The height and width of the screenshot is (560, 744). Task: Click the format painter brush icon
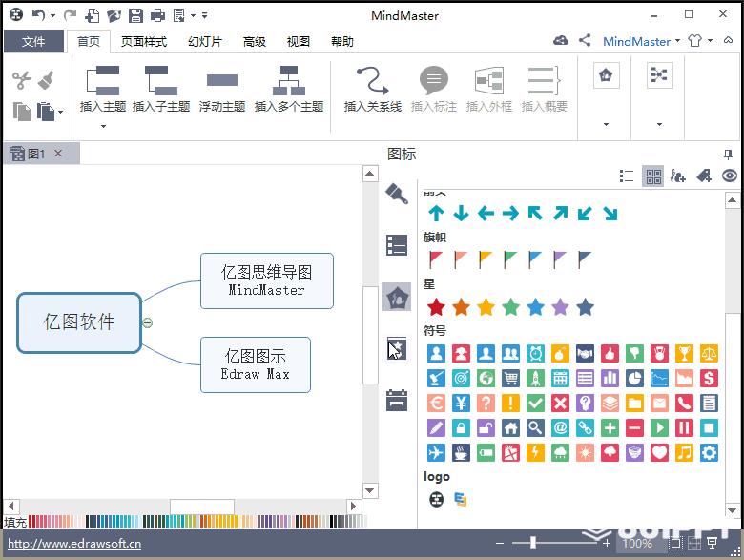tap(46, 80)
